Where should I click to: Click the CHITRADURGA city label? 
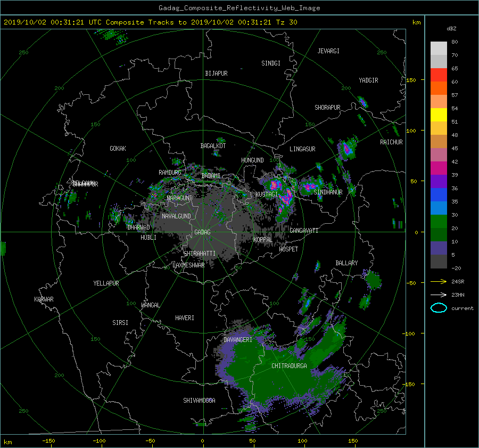coord(289,366)
